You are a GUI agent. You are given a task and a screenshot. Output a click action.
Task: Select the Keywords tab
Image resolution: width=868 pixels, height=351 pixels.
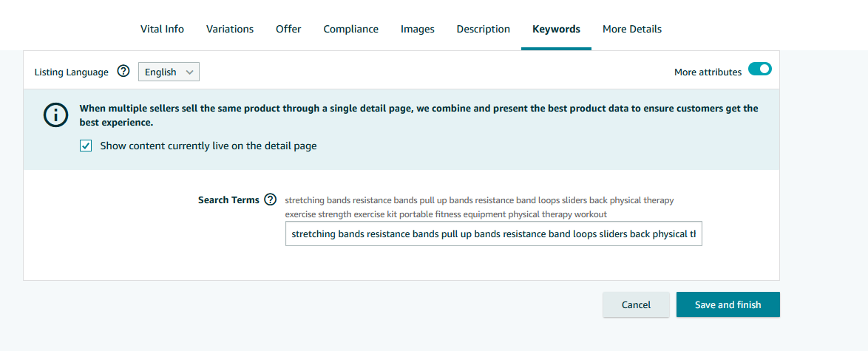pyautogui.click(x=556, y=30)
